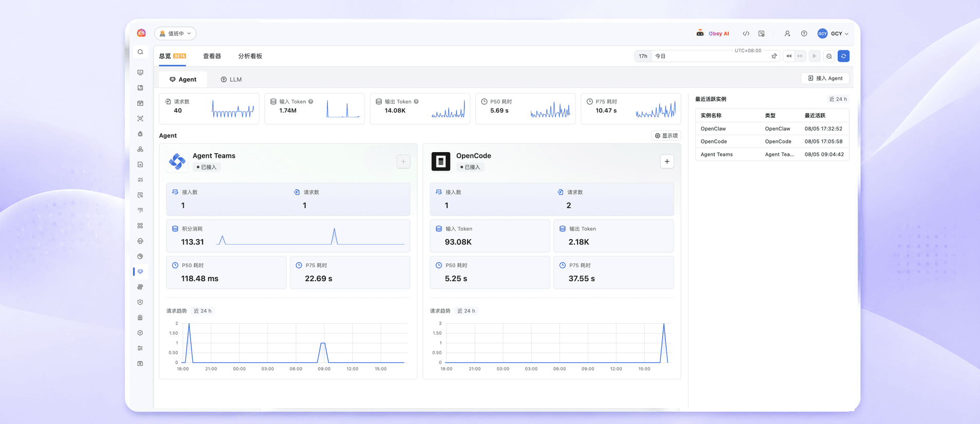Open the code snippet icon in header

tap(746, 33)
